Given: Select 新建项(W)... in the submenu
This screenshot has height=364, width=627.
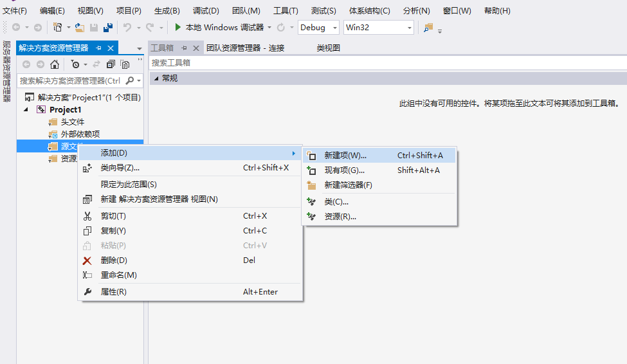Looking at the screenshot, I should [x=379, y=155].
